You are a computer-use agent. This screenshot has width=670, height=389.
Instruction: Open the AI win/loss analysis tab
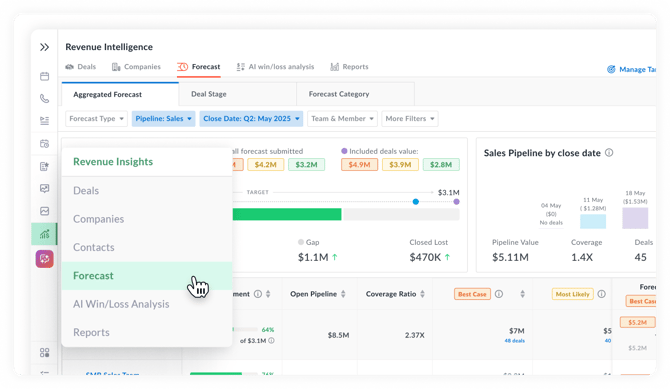tap(276, 67)
